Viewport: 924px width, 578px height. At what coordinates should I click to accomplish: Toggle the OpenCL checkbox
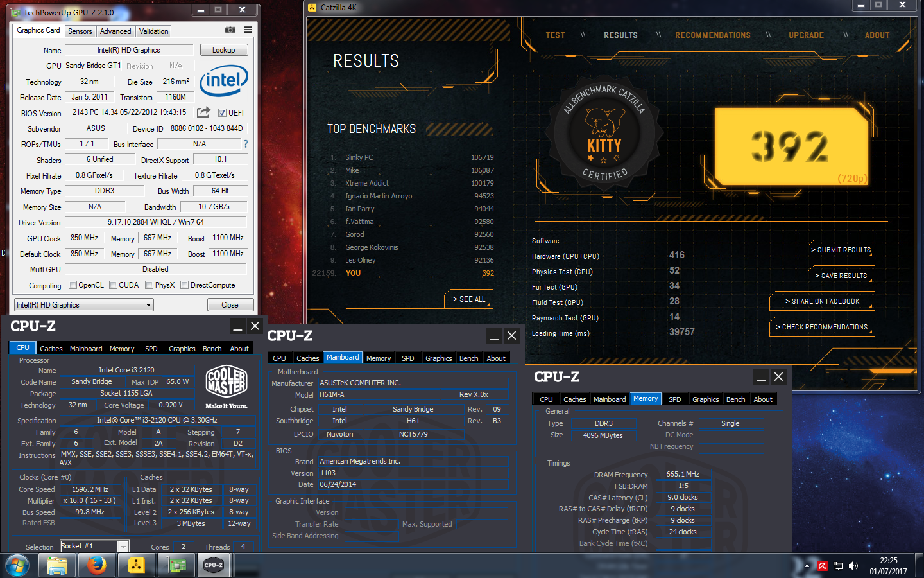click(x=73, y=285)
